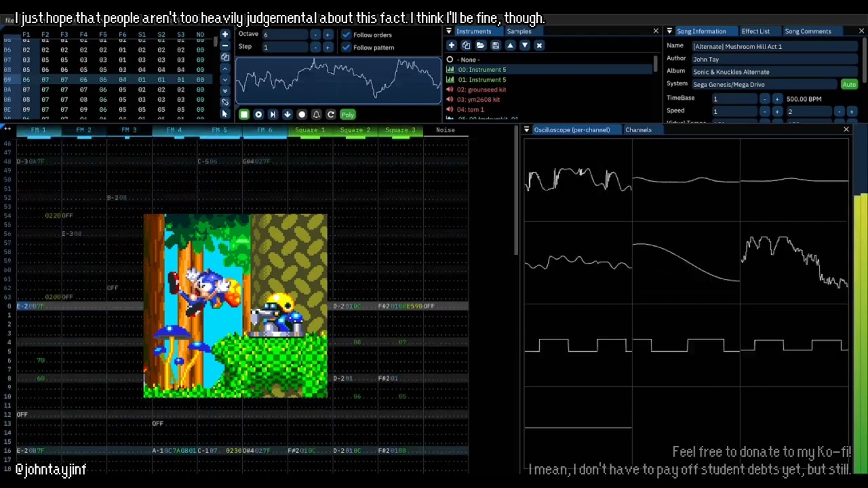Click the System name field
The width and height of the screenshot is (868, 488).
764,85
